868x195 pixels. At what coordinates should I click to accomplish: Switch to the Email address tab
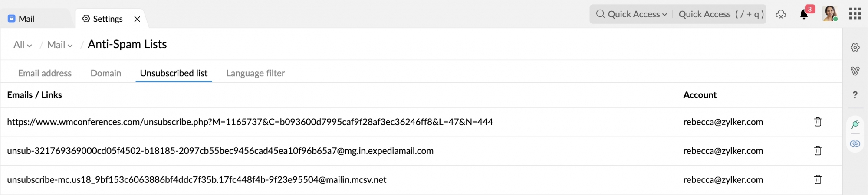(45, 73)
